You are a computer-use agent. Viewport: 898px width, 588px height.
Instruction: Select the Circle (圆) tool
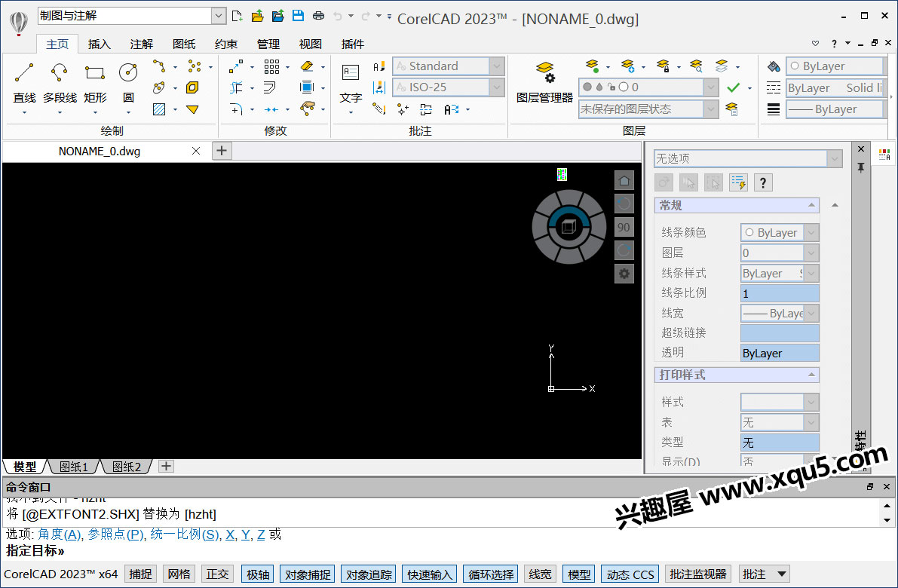(128, 82)
